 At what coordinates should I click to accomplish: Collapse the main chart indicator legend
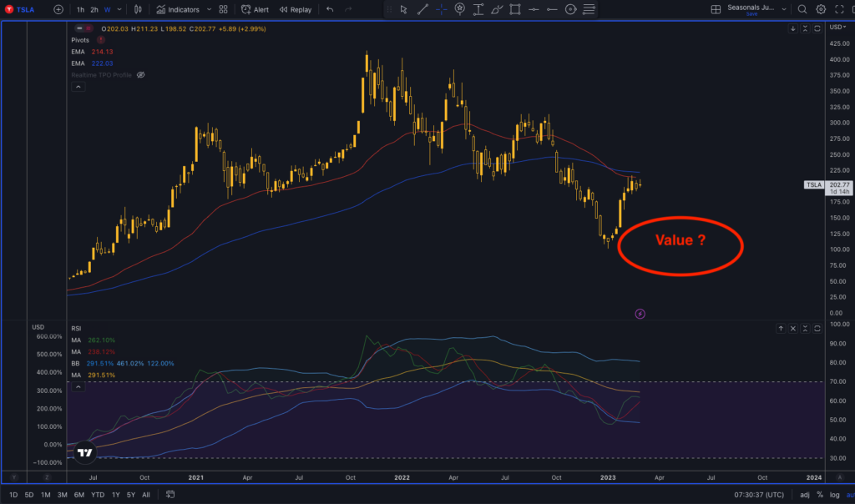78,86
